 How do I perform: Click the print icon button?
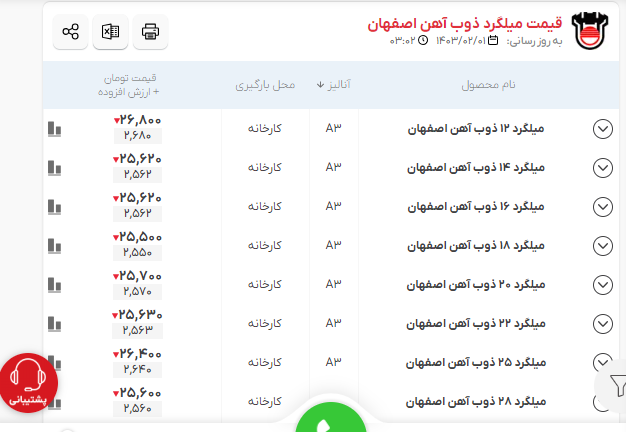click(150, 32)
